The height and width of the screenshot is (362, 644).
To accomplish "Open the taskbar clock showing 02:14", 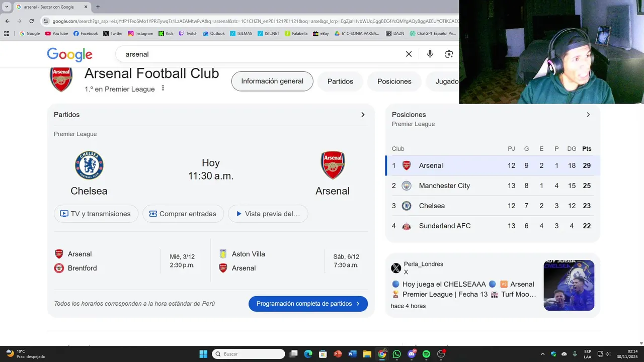I will coord(628,354).
